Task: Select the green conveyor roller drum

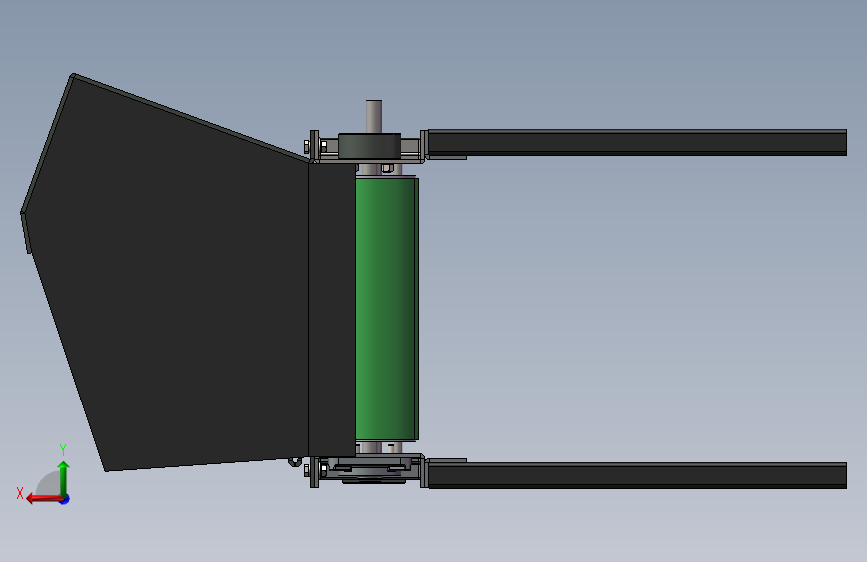Action: tap(387, 309)
